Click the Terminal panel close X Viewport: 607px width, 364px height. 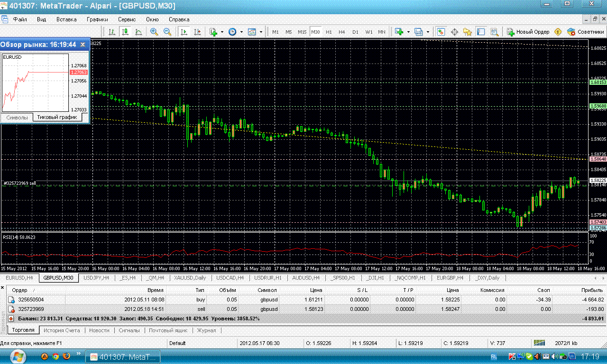coord(3,288)
